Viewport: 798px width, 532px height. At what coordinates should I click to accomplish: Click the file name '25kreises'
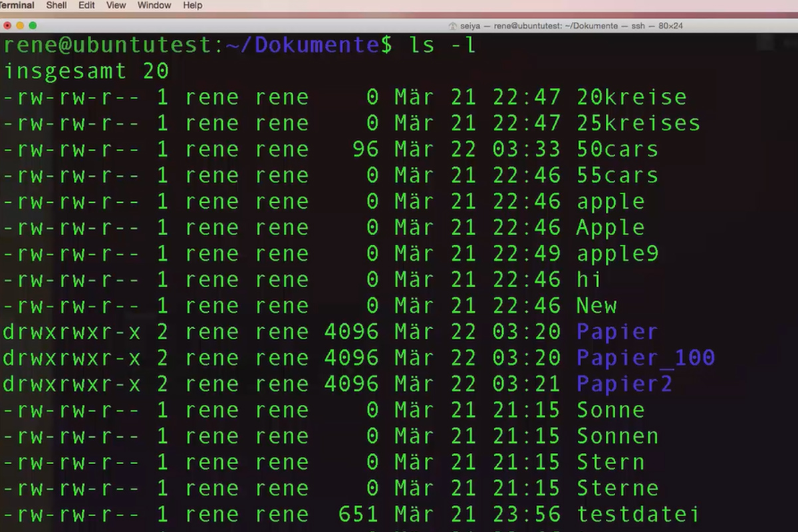click(638, 123)
